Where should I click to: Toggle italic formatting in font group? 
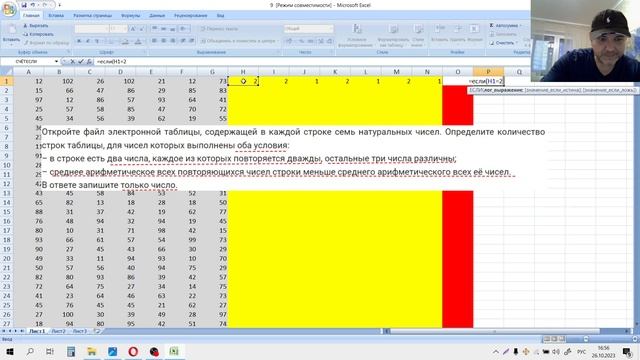[x=88, y=41]
